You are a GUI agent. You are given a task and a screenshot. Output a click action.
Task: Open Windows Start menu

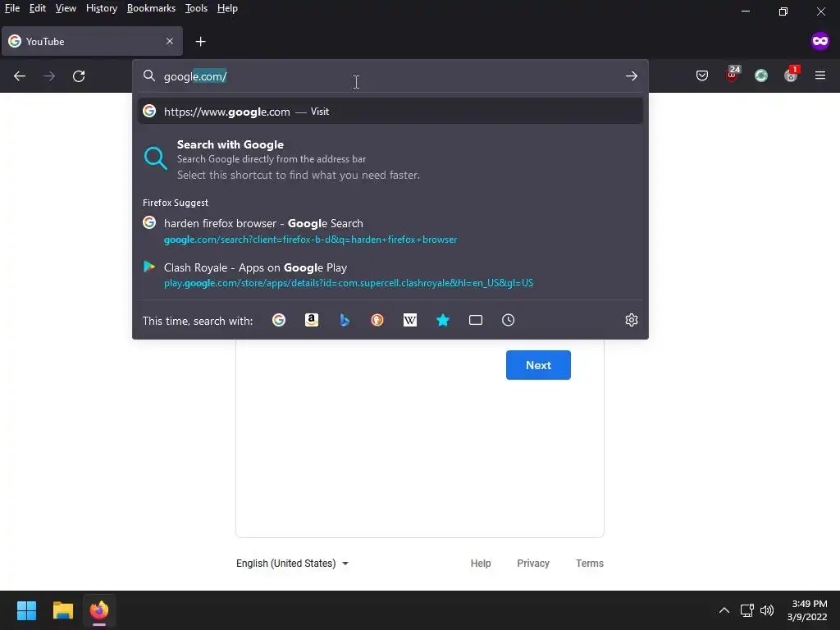[26, 610]
